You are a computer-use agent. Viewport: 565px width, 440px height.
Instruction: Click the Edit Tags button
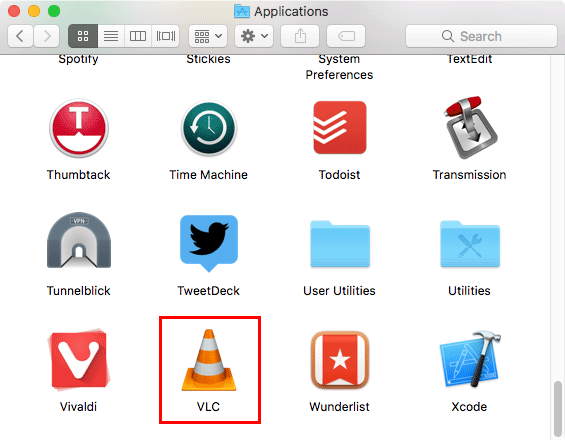click(346, 36)
